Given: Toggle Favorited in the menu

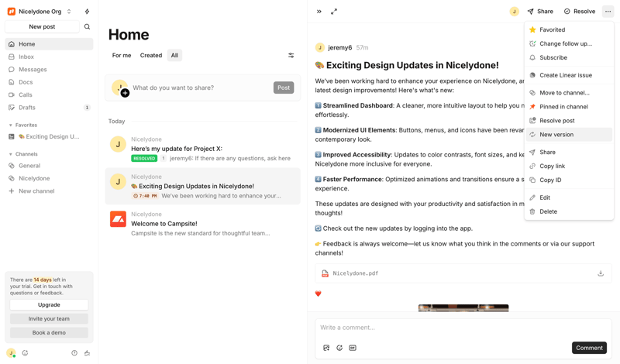Looking at the screenshot, I should (x=569, y=29).
